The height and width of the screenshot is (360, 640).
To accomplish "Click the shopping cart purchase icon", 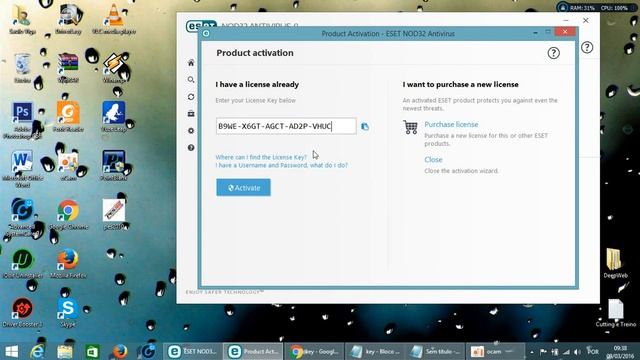I will coord(411,127).
